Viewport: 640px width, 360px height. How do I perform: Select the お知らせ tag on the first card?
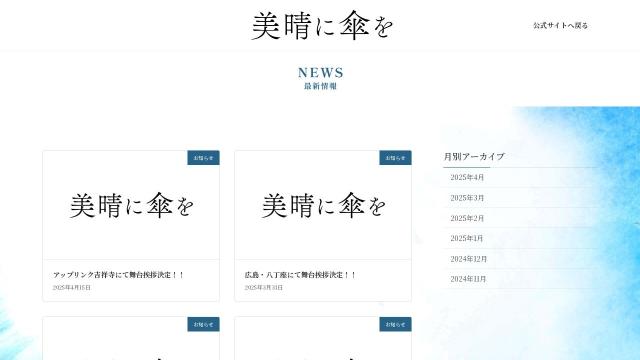pos(203,158)
